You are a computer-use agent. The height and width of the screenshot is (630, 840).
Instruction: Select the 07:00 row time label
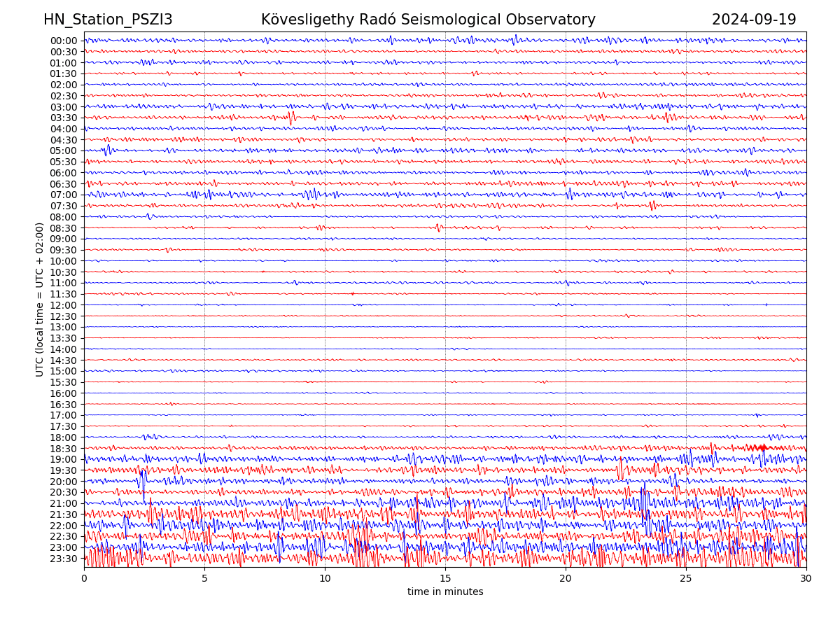(63, 195)
